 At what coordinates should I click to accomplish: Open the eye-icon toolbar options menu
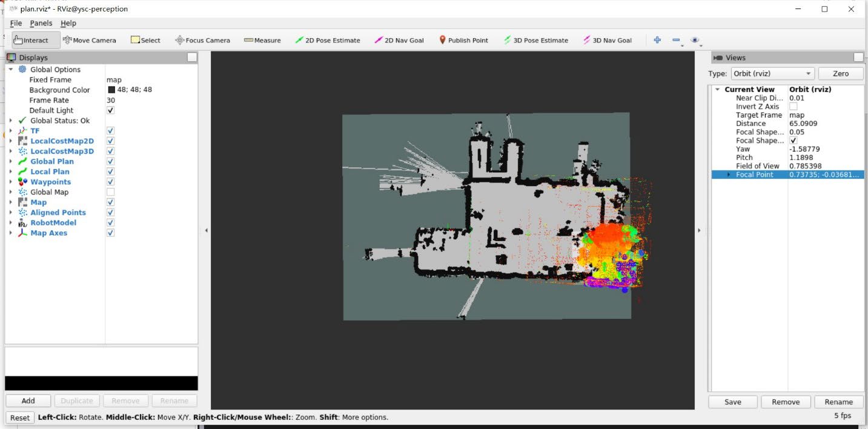(695, 40)
